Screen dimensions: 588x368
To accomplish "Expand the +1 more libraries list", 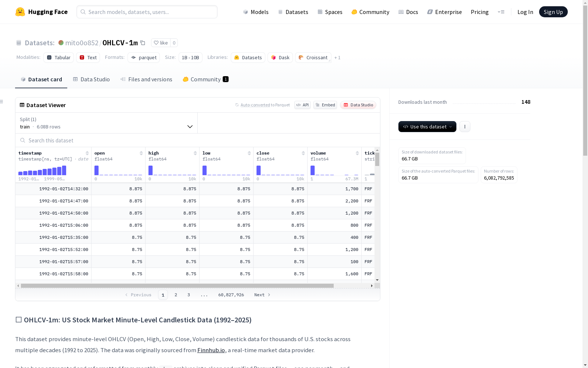I will [337, 58].
